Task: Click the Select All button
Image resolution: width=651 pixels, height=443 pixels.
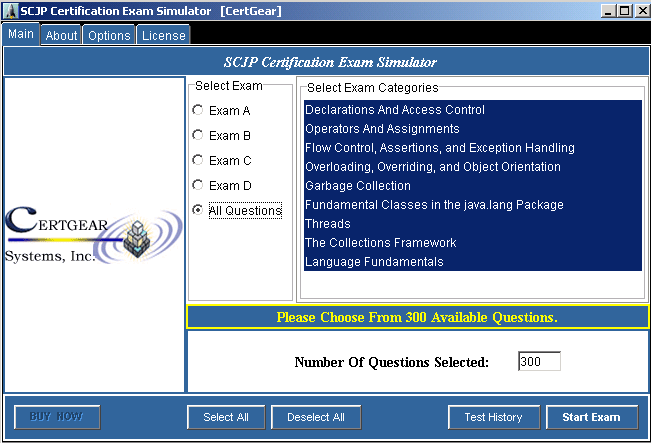Action: click(226, 417)
